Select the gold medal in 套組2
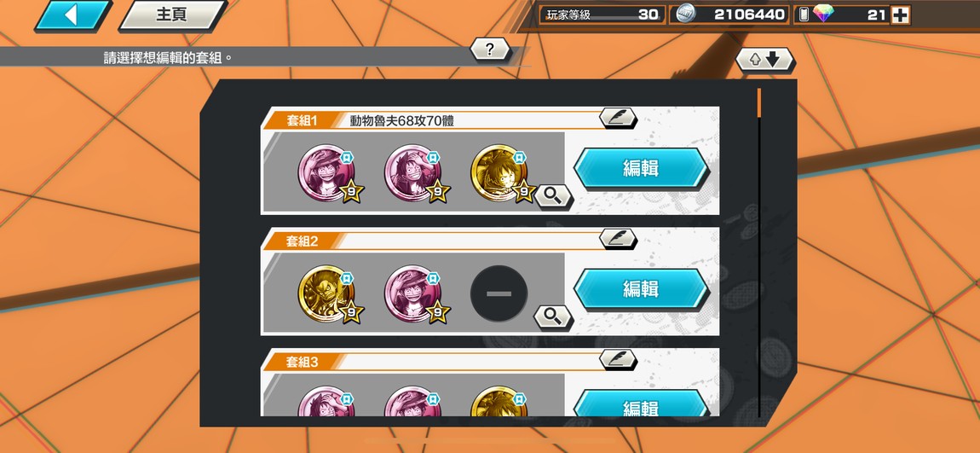Viewport: 980px width, 453px height. (326, 293)
